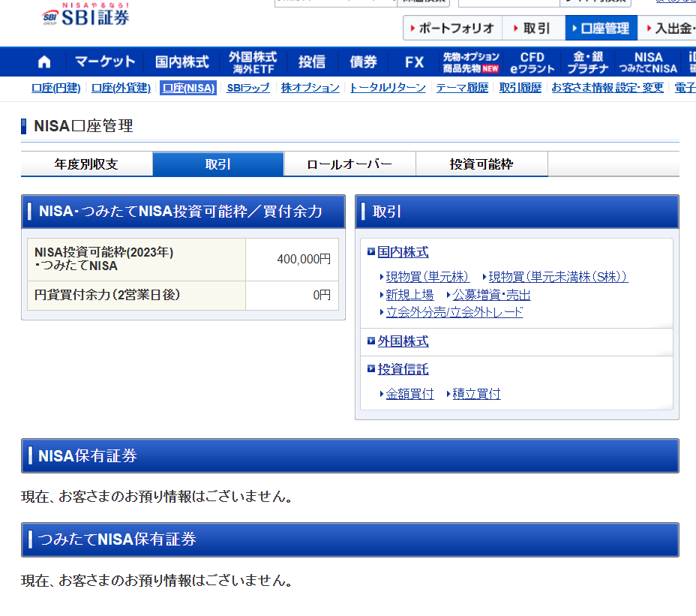This screenshot has width=696, height=616.
Task: Click 現物買(単元未満株(S株)) link
Action: (558, 277)
